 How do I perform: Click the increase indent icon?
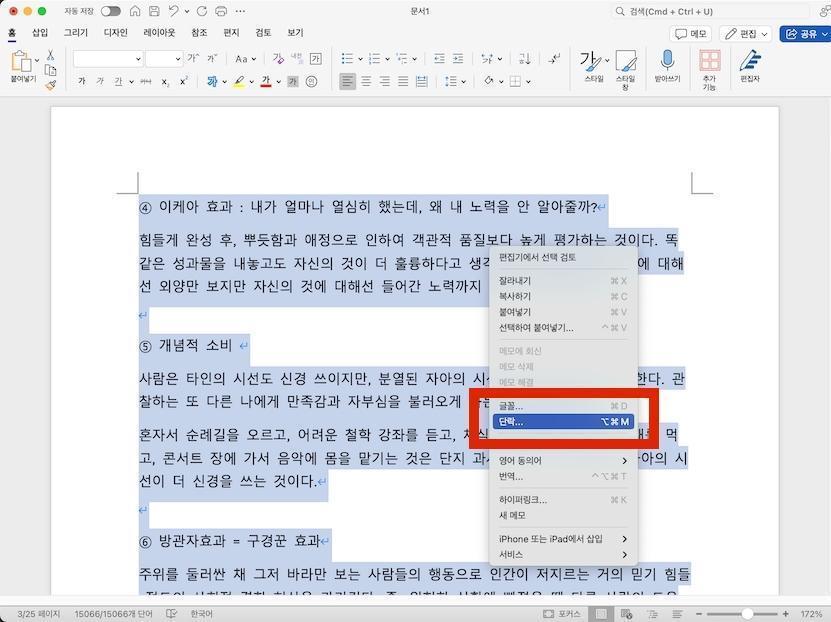click(458, 58)
